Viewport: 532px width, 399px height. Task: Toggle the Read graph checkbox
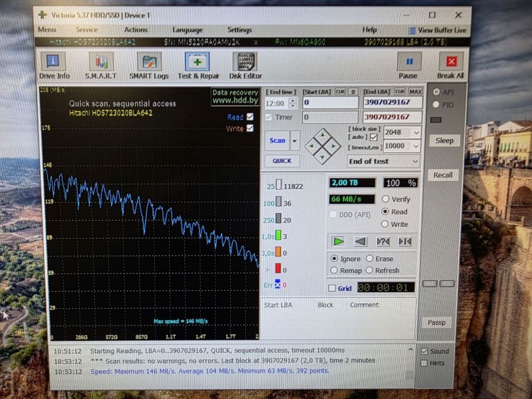(250, 117)
